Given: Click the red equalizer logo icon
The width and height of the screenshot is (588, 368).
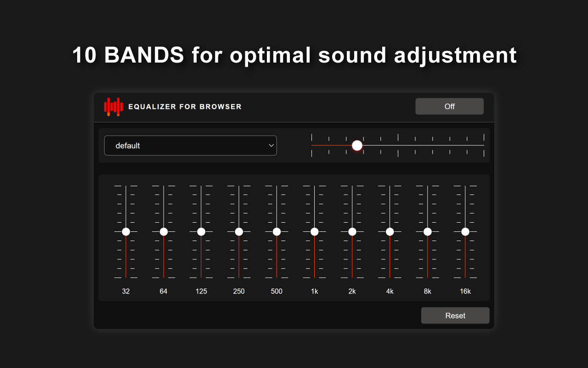Looking at the screenshot, I should coord(114,106).
